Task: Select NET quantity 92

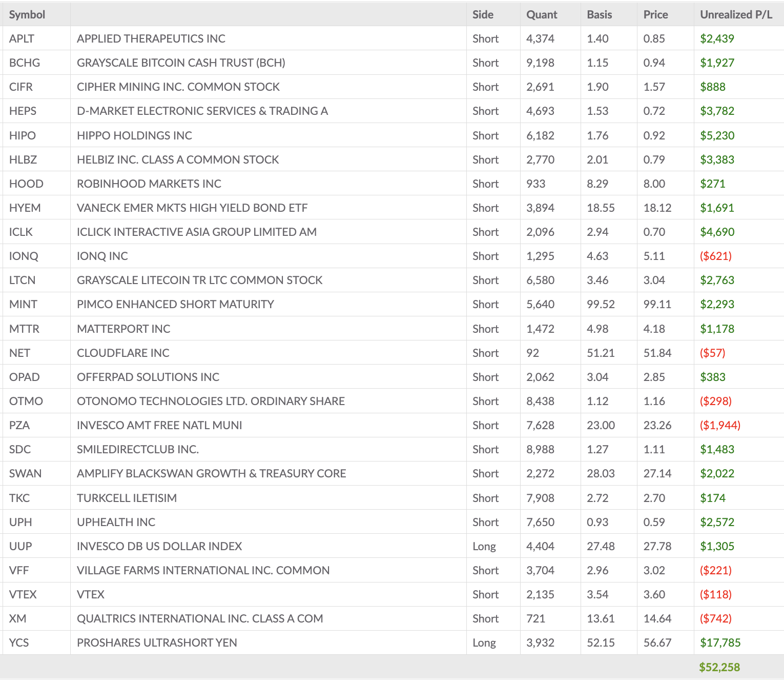Action: 533,353
